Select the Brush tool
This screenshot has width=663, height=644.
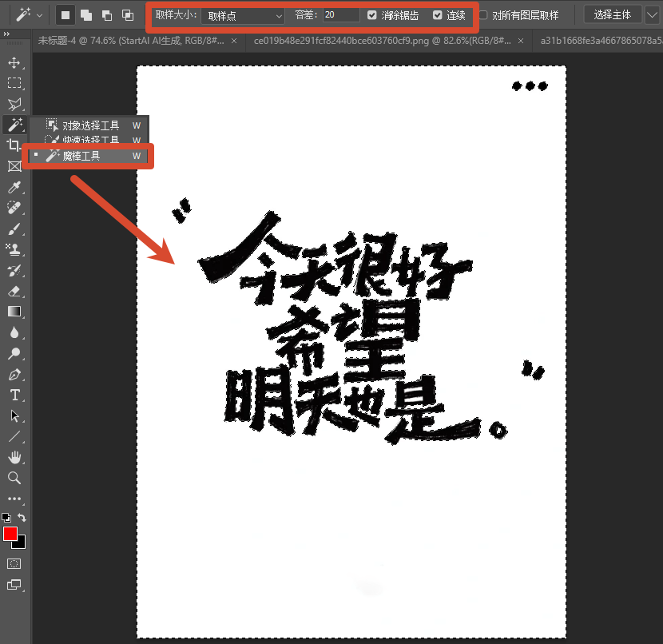click(x=14, y=229)
